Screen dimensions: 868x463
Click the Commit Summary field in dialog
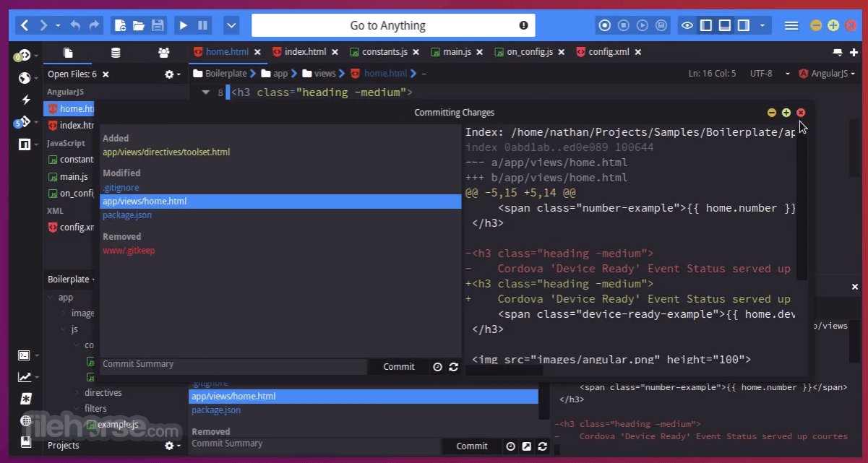click(233, 365)
